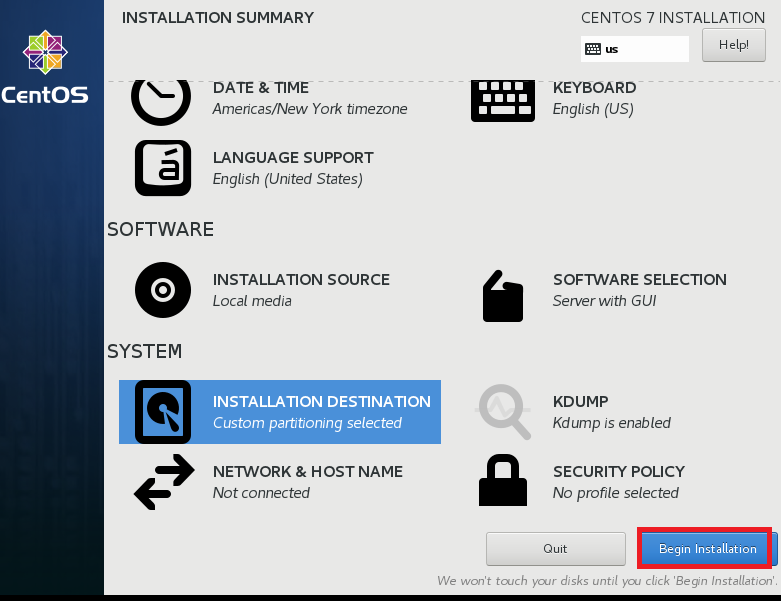The image size is (781, 601).
Task: Select the KDUMP heading
Action: (x=580, y=401)
